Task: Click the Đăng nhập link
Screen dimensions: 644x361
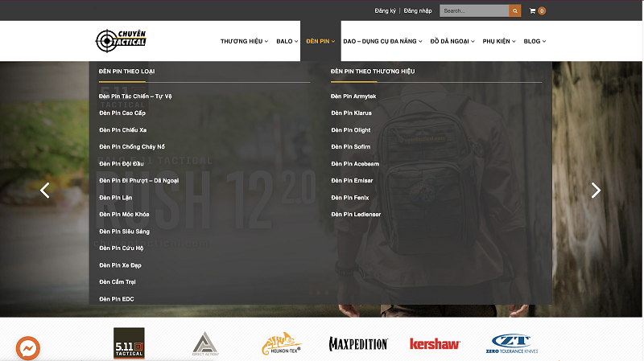Action: 418,10
